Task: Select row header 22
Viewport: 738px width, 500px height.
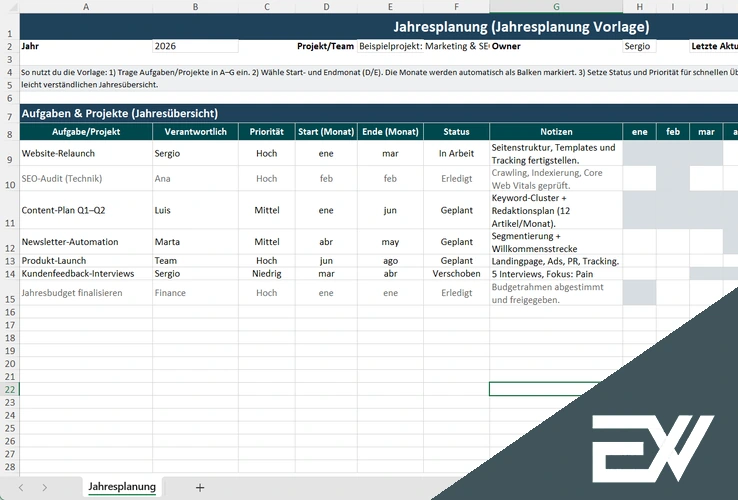Action: pyautogui.click(x=9, y=389)
